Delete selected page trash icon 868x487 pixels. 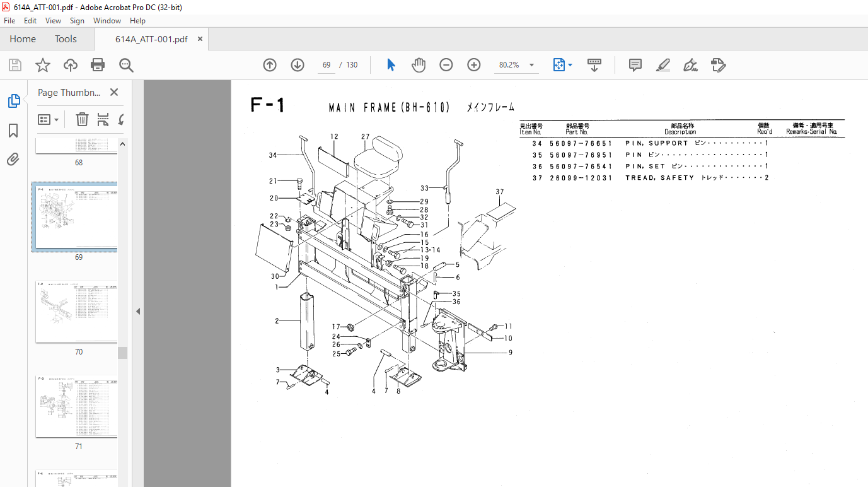[82, 119]
